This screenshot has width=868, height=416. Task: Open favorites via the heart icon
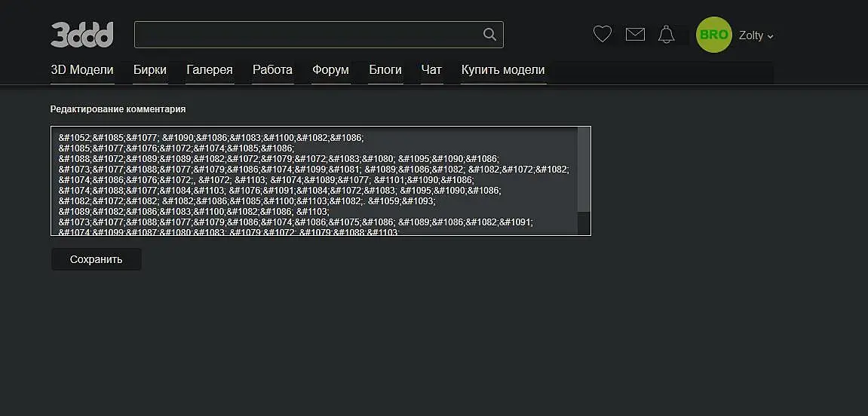(602, 34)
